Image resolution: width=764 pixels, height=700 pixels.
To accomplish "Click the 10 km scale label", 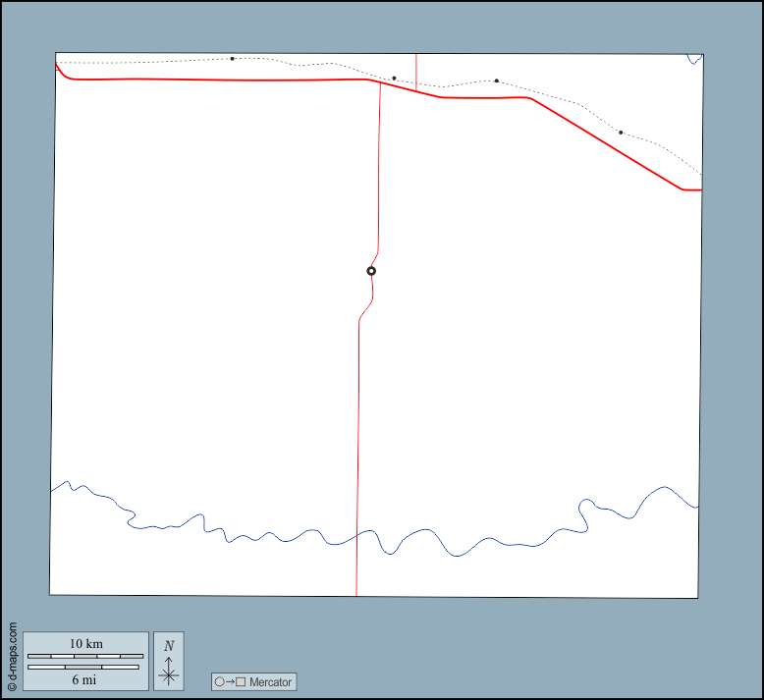I will pyautogui.click(x=85, y=643).
